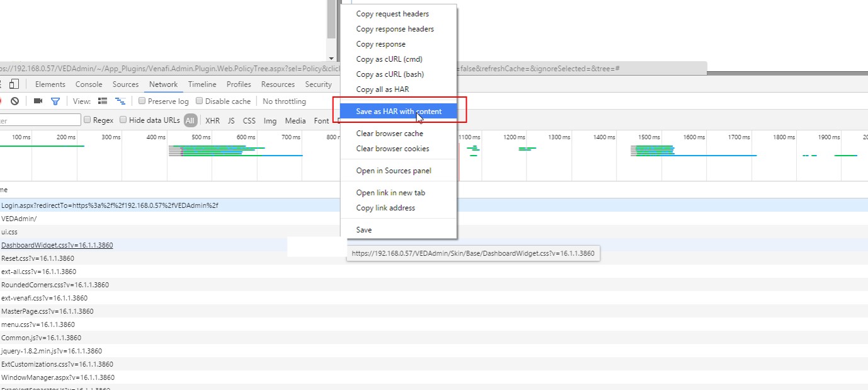Select the Common.js request row
The height and width of the screenshot is (390, 868).
[x=434, y=338]
